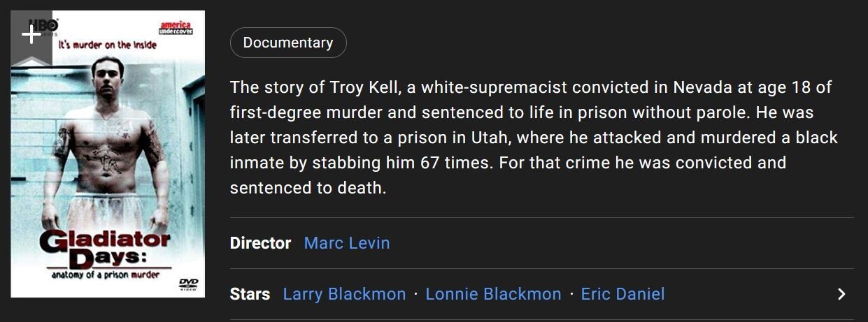Screen dimensions: 868x322
Task: Open director Marc Levin's page
Action: (x=347, y=243)
